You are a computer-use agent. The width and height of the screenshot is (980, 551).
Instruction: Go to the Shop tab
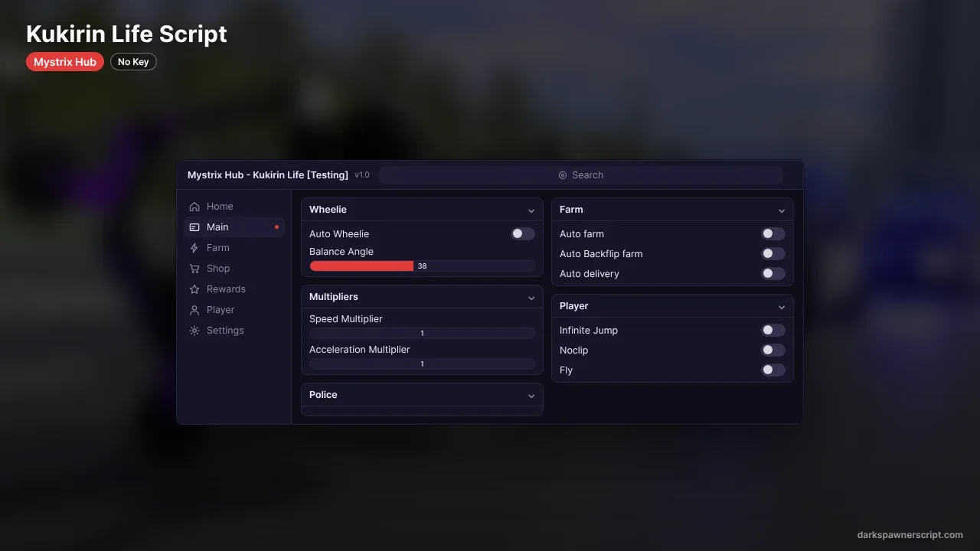tap(234, 269)
